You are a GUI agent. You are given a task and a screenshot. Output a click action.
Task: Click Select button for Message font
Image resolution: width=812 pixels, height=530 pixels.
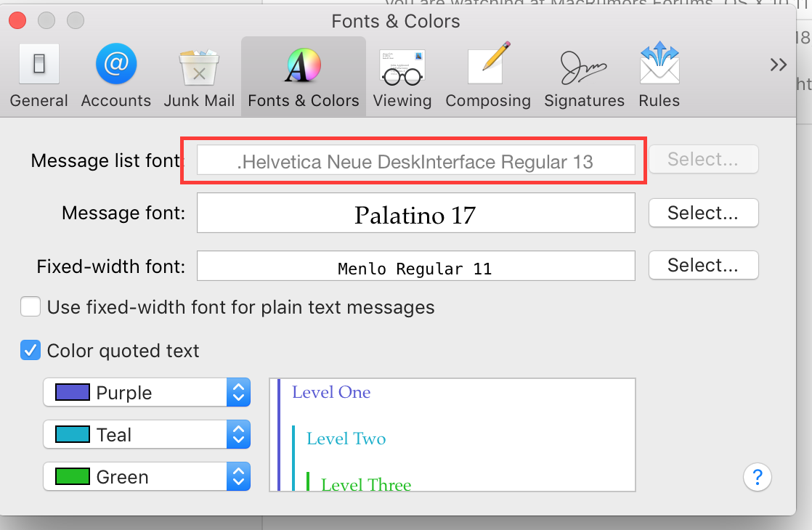tap(703, 213)
